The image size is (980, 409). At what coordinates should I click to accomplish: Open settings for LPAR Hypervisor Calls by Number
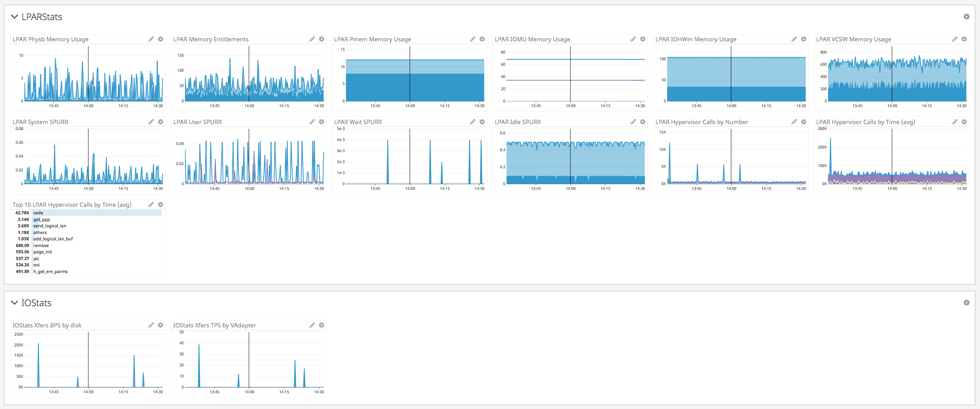click(803, 122)
